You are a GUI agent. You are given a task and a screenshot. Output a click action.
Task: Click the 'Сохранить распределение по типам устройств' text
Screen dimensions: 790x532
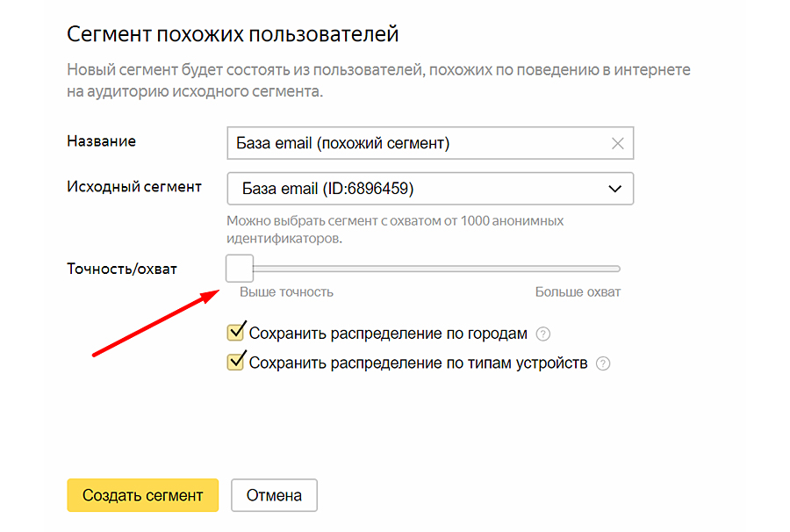[x=418, y=363]
